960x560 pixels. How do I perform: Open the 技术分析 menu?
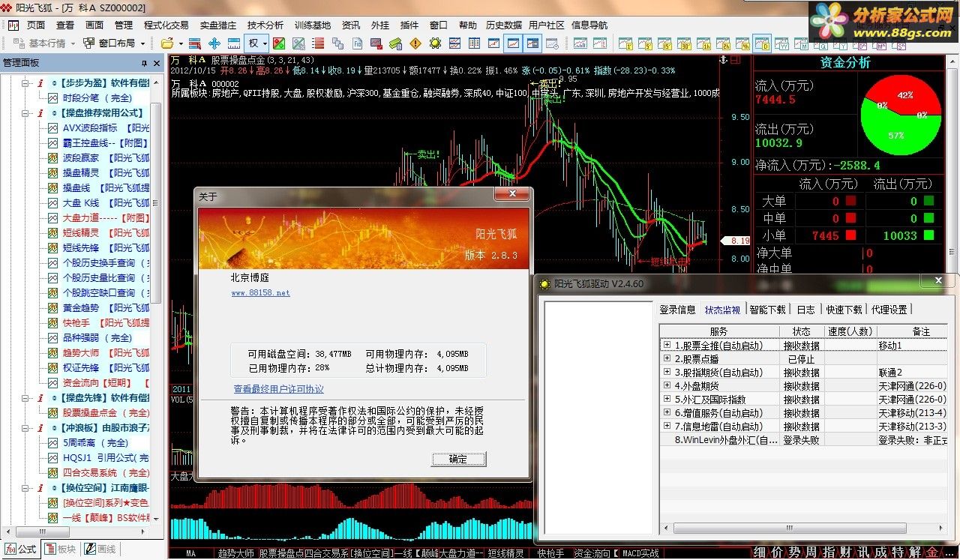pyautogui.click(x=265, y=25)
